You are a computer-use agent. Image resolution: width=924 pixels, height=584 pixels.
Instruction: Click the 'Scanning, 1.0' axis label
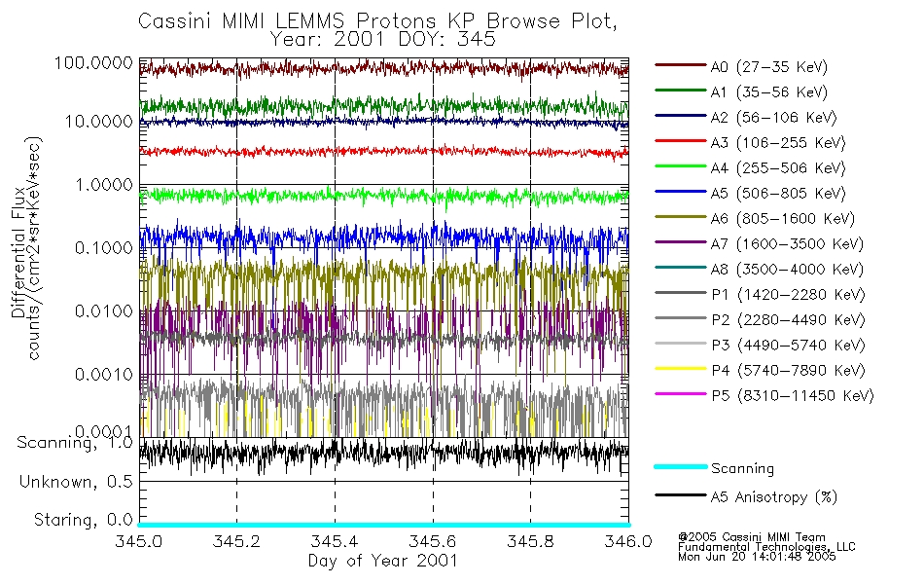(75, 443)
